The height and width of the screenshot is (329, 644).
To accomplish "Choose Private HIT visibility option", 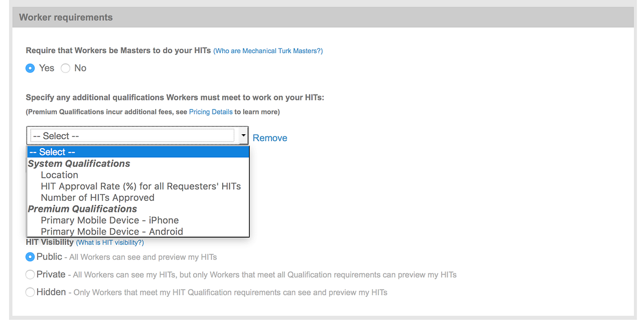I will coord(30,274).
